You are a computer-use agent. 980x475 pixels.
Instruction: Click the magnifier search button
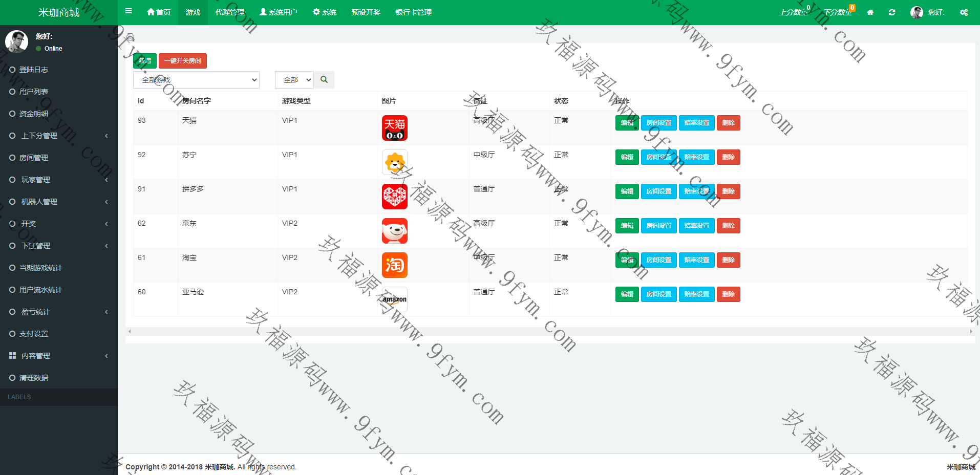[x=324, y=80]
